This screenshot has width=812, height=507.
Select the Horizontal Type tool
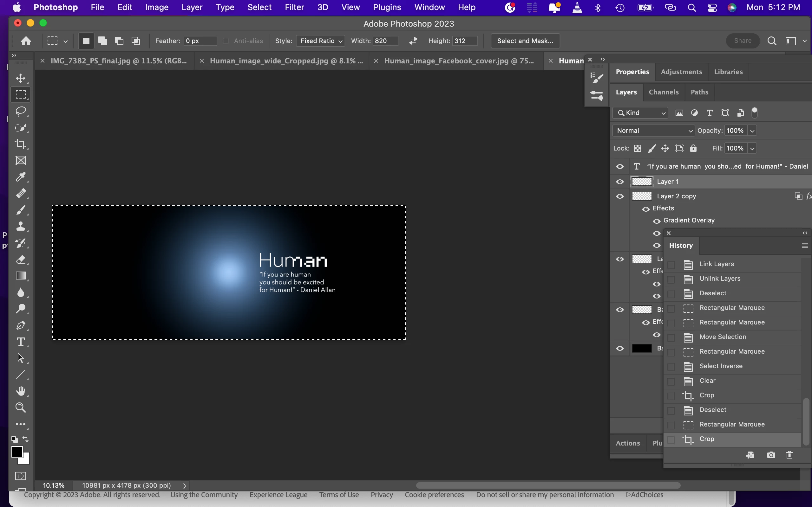pyautogui.click(x=21, y=342)
